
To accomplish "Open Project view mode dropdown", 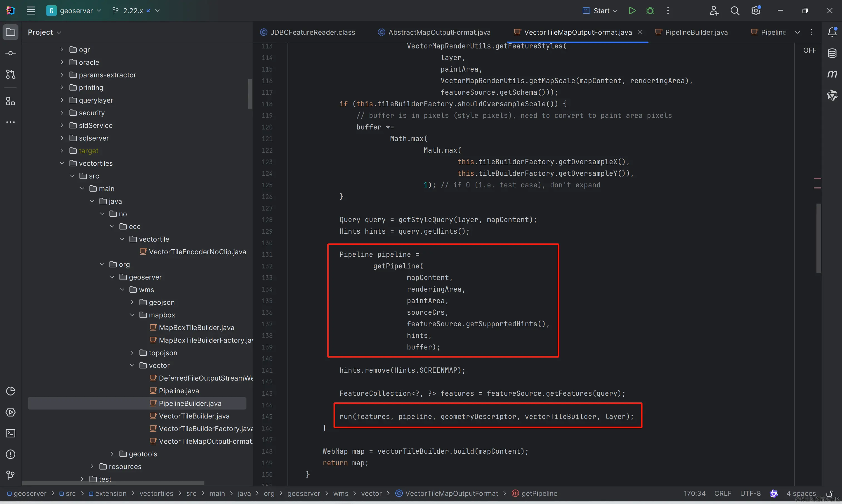I will 45,32.
